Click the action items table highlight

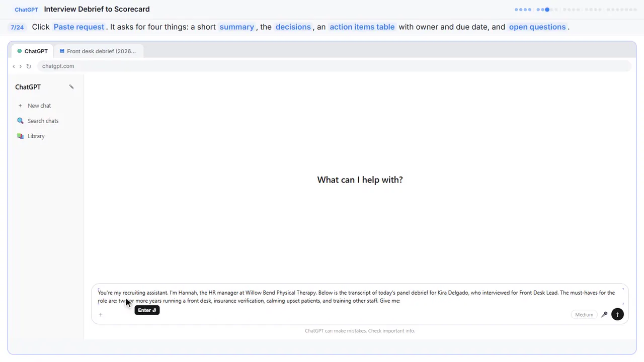[x=362, y=27]
